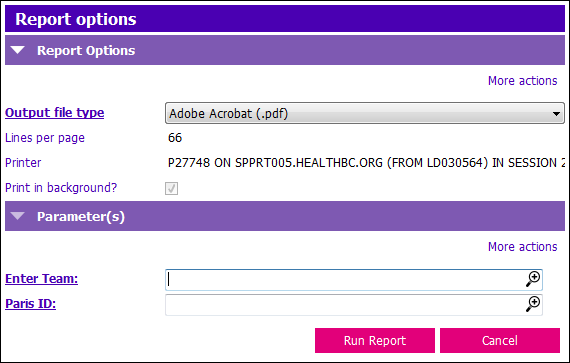The height and width of the screenshot is (363, 570).
Task: Focus the Paris ID text field
Action: click(345, 305)
